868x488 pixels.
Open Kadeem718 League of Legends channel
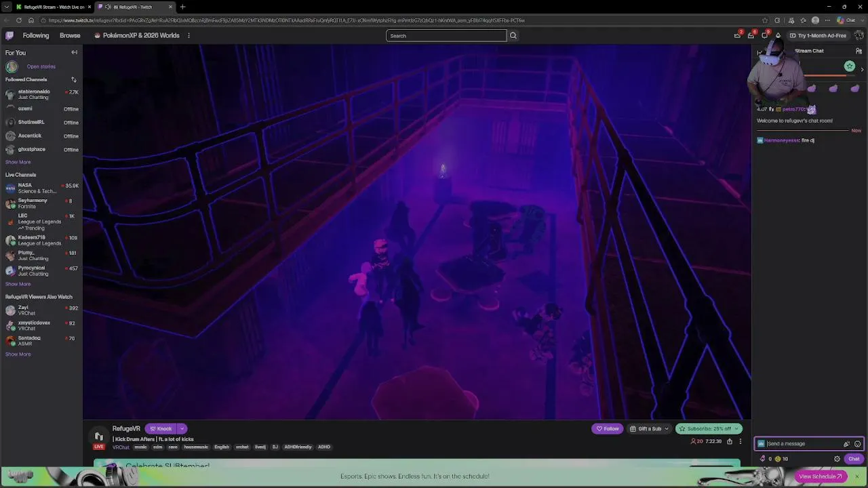pos(41,241)
